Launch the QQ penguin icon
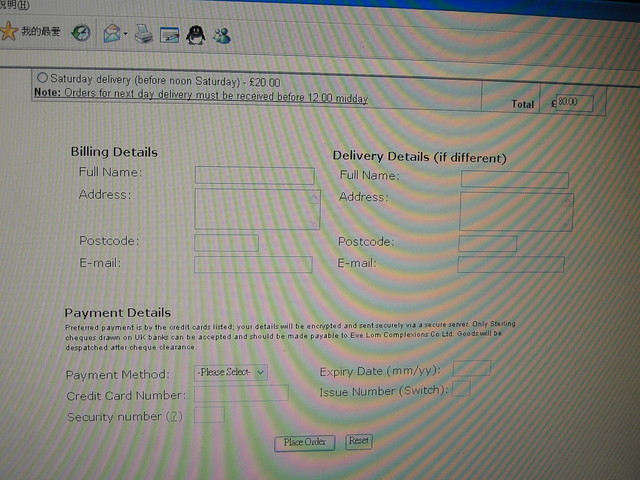The image size is (640, 480). 196,35
